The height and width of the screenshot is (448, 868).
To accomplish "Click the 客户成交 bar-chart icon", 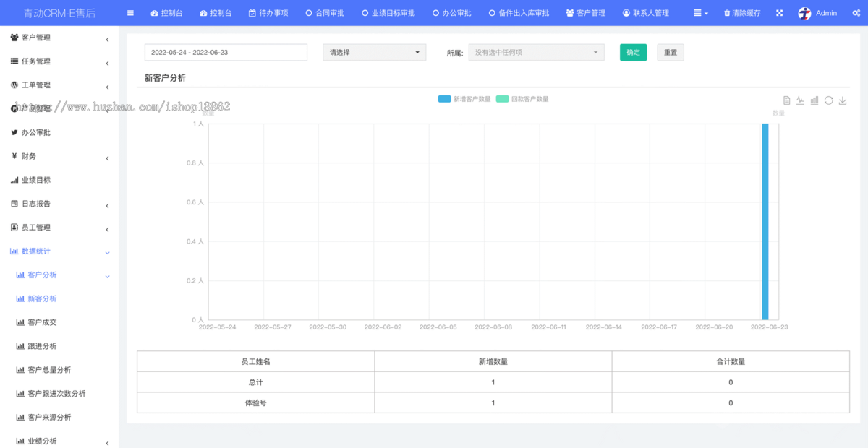I will pyautogui.click(x=20, y=322).
